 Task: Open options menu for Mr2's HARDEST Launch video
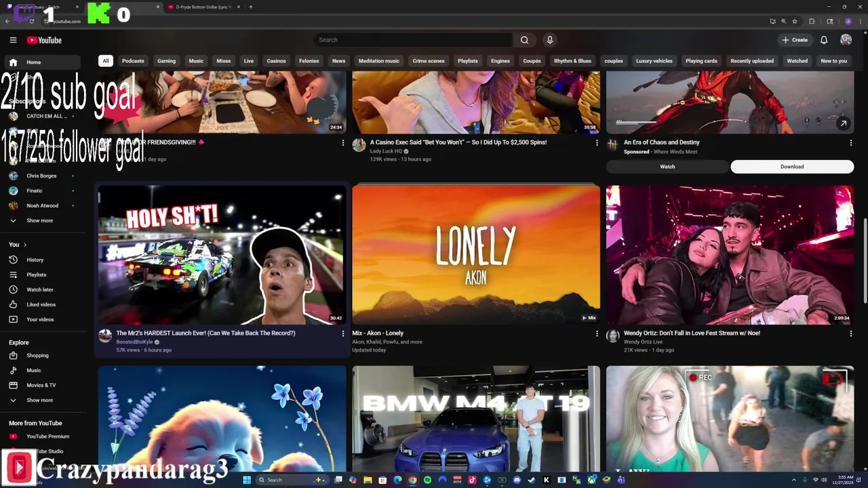click(x=343, y=333)
